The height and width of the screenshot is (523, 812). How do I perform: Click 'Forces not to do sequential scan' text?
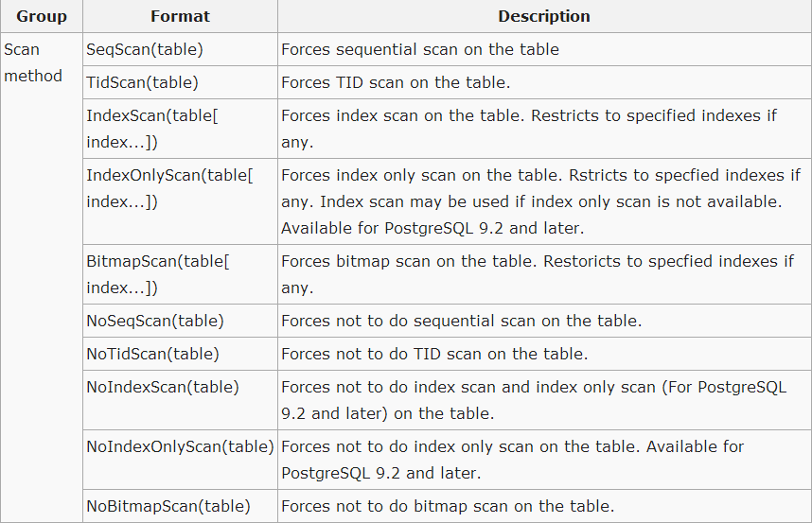[x=461, y=321]
